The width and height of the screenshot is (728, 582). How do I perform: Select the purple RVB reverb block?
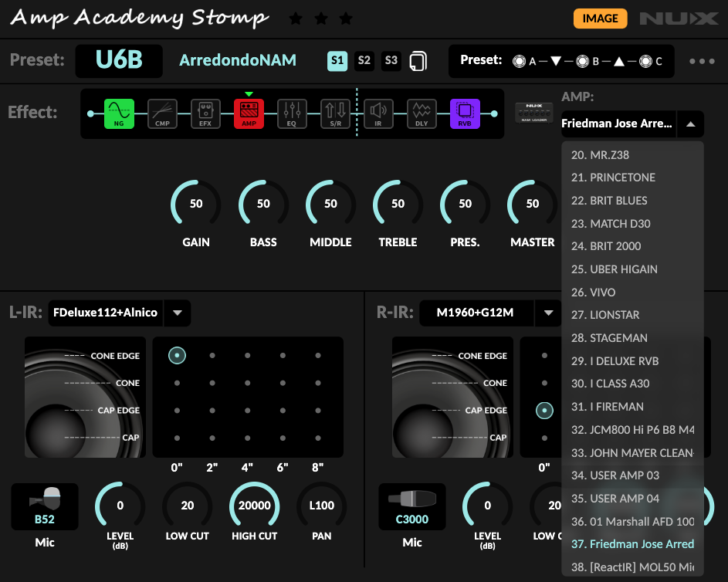click(465, 113)
